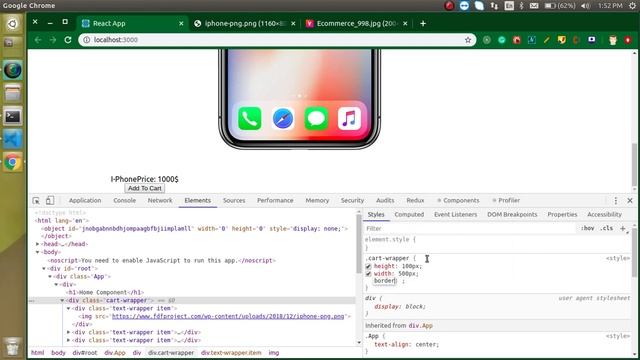Close the Ecommerce_998.jpg tab
Screen dimensions: 640x360
pos(405,24)
